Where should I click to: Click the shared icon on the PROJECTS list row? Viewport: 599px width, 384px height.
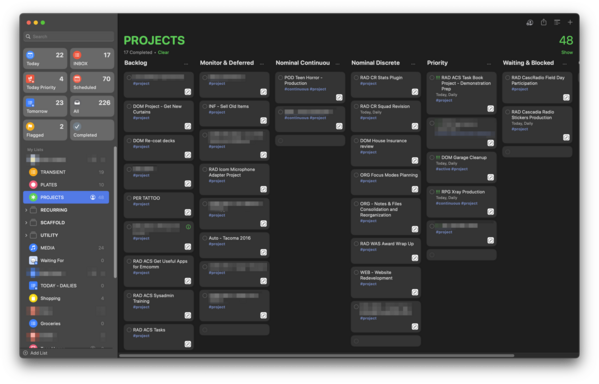click(x=92, y=197)
